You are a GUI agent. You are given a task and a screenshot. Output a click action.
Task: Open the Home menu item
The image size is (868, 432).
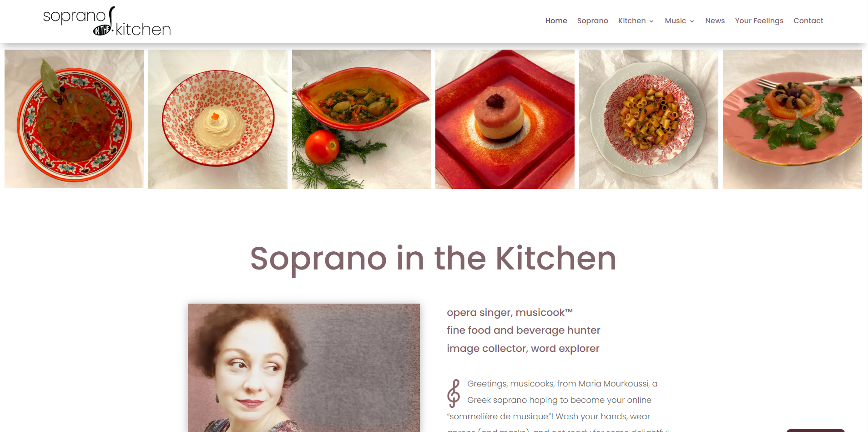556,21
